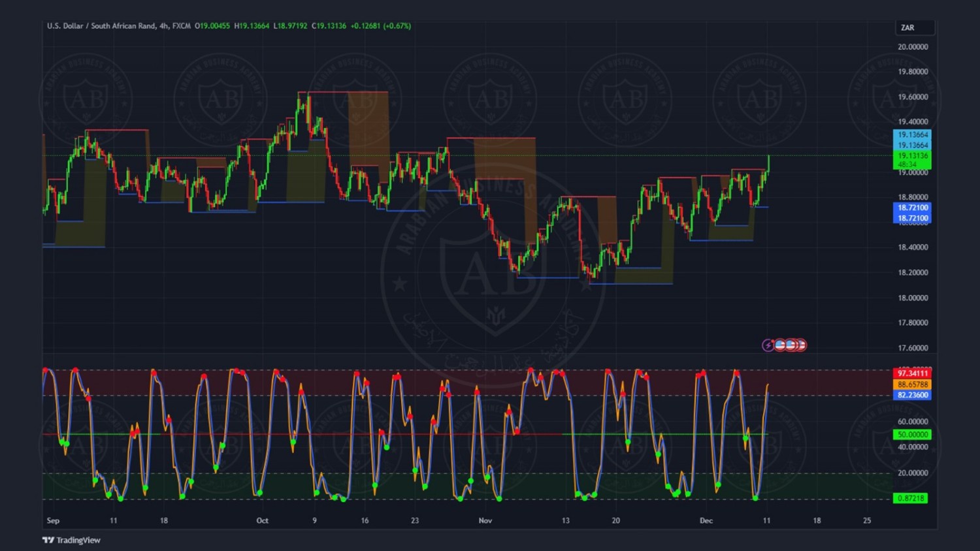Screen dimensions: 980x551
Task: Click the 17.80000 price axis label
Action: [913, 323]
